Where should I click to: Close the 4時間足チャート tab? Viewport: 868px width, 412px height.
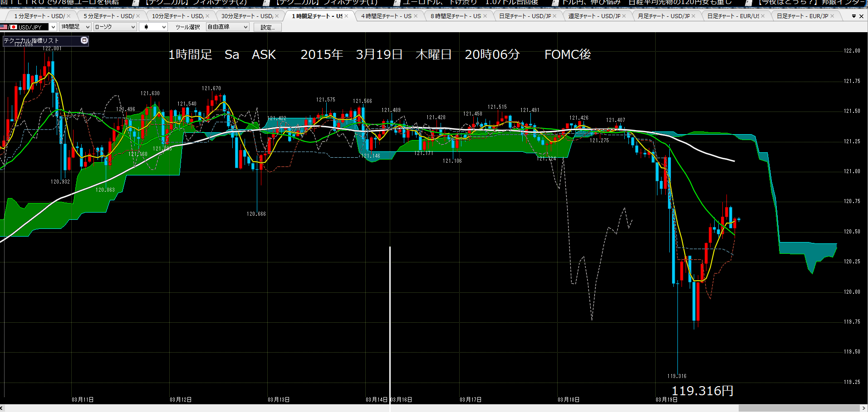click(x=416, y=16)
